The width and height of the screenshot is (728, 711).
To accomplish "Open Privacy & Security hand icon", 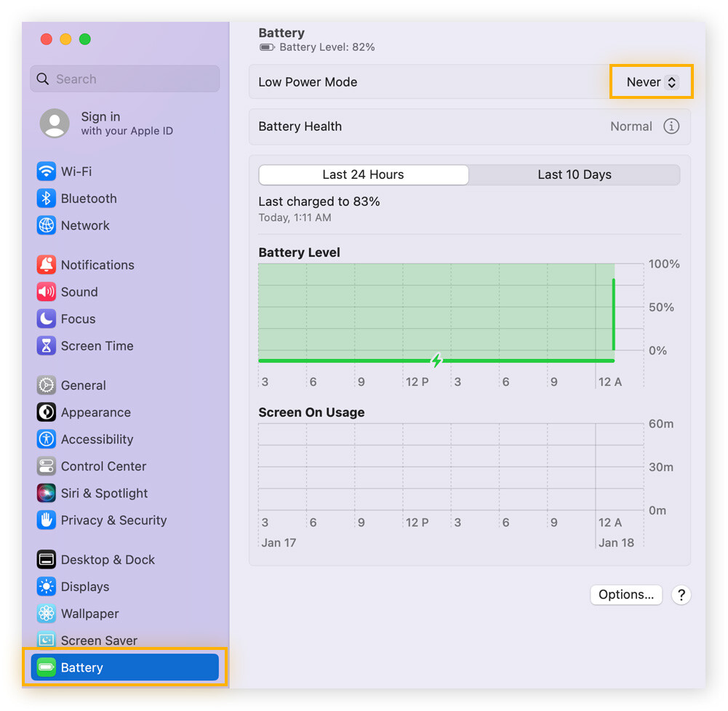I will tap(47, 520).
